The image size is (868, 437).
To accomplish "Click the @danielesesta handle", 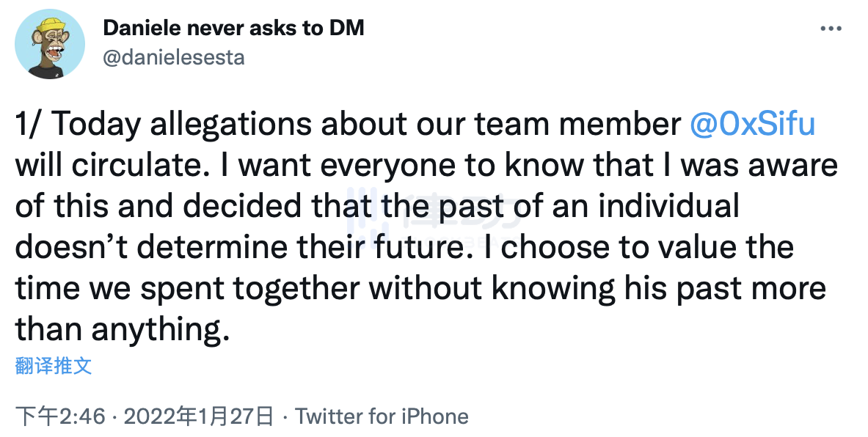I will pyautogui.click(x=173, y=56).
